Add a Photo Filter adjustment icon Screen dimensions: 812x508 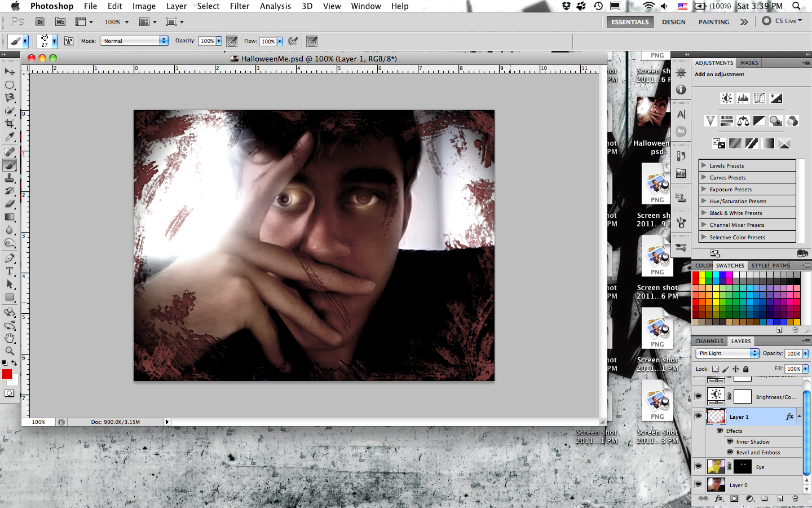pos(776,121)
